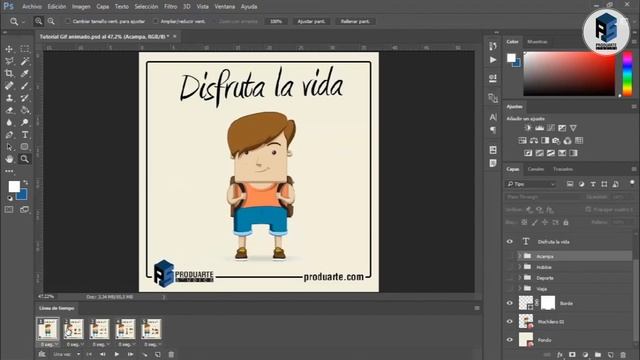Delete the selected layer using the trash icon

(x=623, y=355)
